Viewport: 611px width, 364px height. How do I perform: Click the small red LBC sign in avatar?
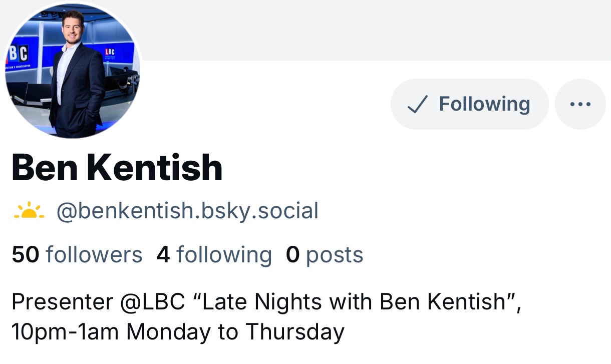[110, 52]
